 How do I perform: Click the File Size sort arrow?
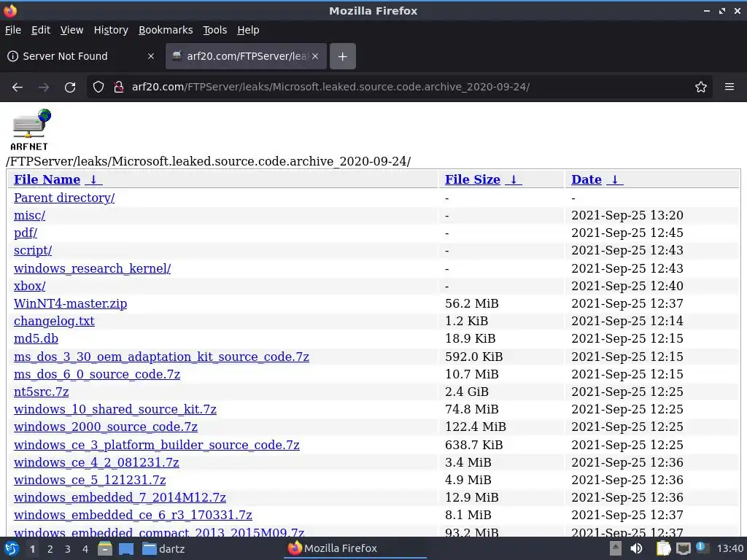click(513, 179)
